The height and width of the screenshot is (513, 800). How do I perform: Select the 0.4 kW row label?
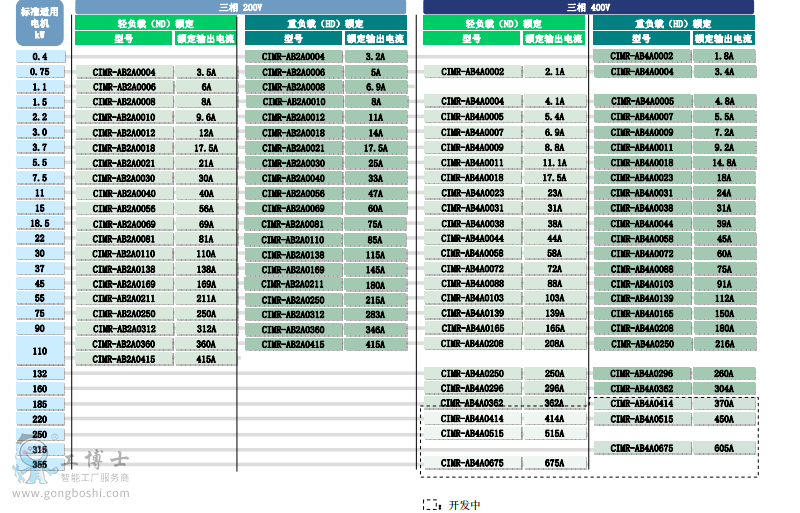tap(40, 57)
